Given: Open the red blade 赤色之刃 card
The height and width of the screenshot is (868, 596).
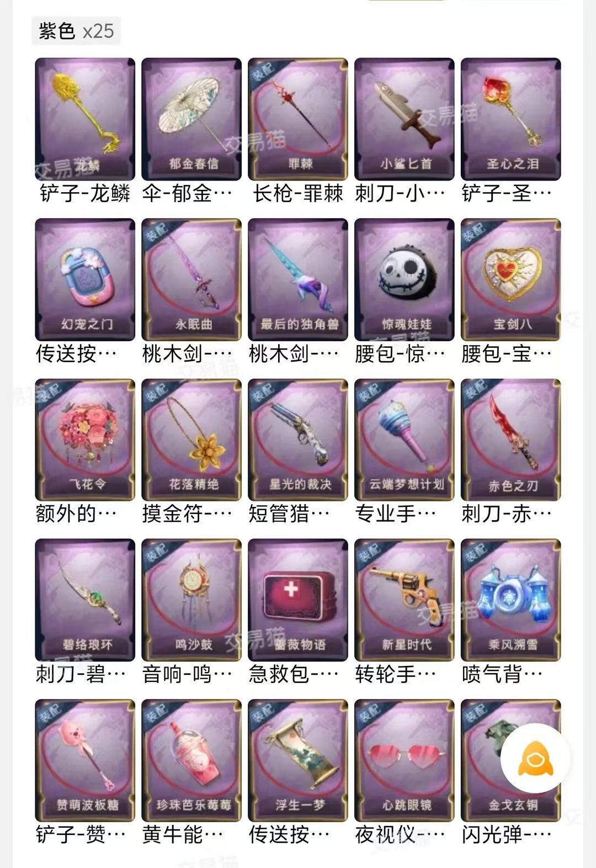Looking at the screenshot, I should click(x=511, y=440).
